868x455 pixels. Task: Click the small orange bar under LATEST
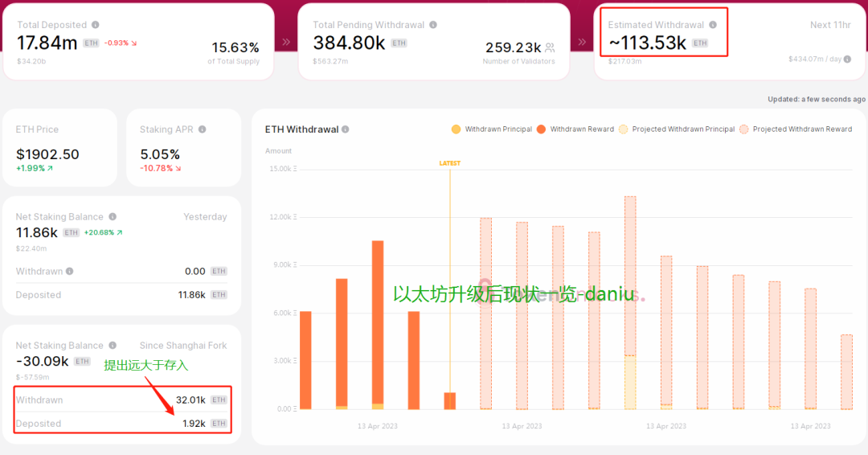tap(450, 401)
